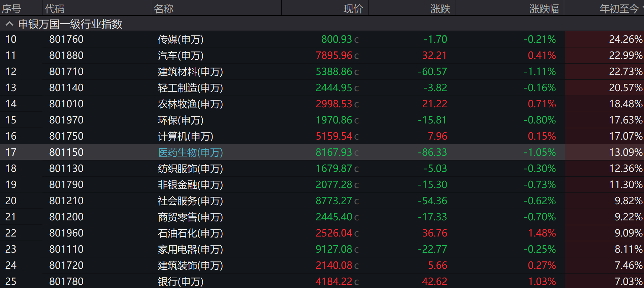Image resolution: width=644 pixels, height=288 pixels.
Task: Open the 家用电器(申万) index
Action: (191, 249)
